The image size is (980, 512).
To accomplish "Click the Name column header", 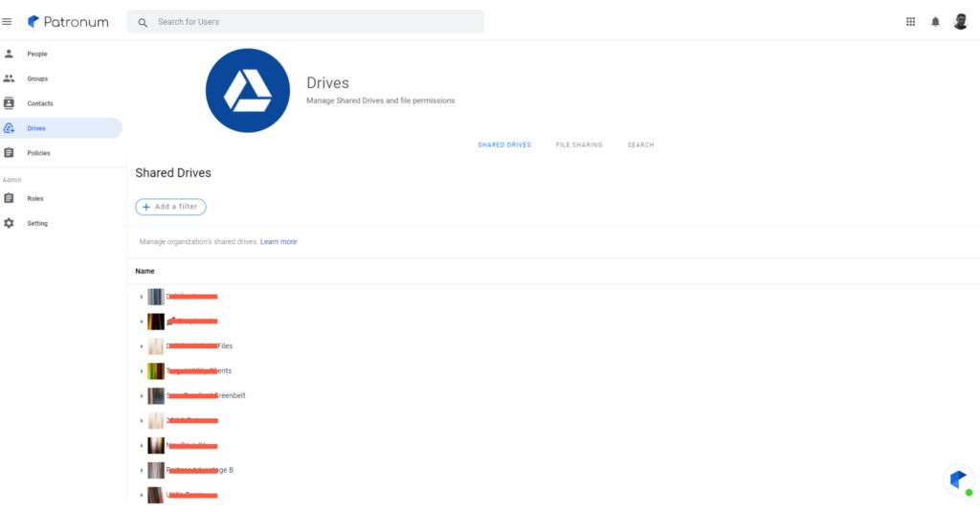I will pos(145,272).
